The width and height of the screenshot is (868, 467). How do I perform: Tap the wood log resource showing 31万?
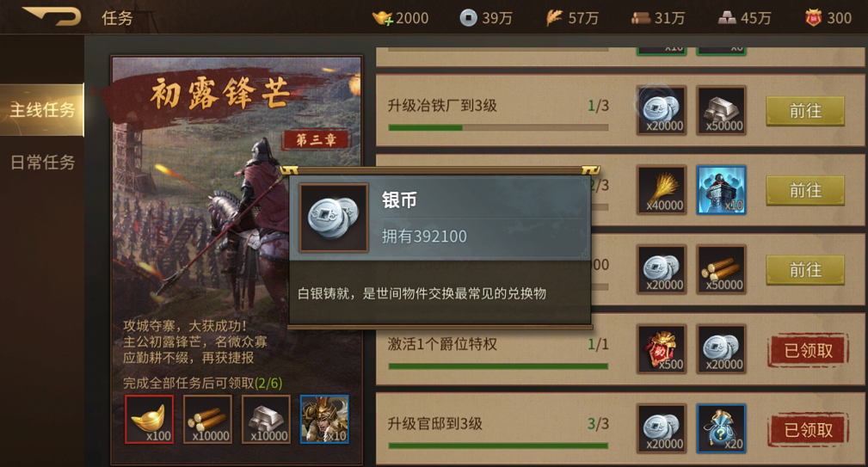click(x=657, y=18)
